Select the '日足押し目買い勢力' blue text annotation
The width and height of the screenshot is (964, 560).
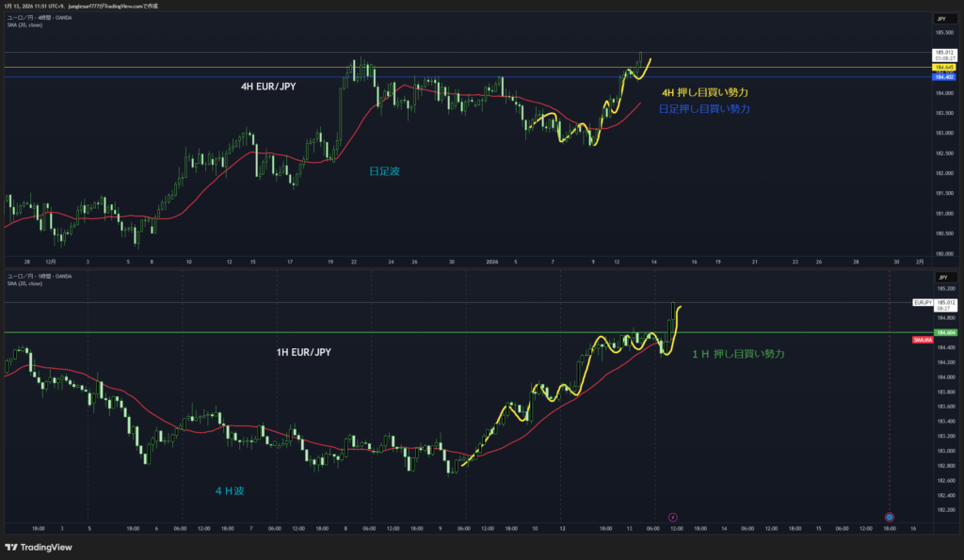point(704,109)
